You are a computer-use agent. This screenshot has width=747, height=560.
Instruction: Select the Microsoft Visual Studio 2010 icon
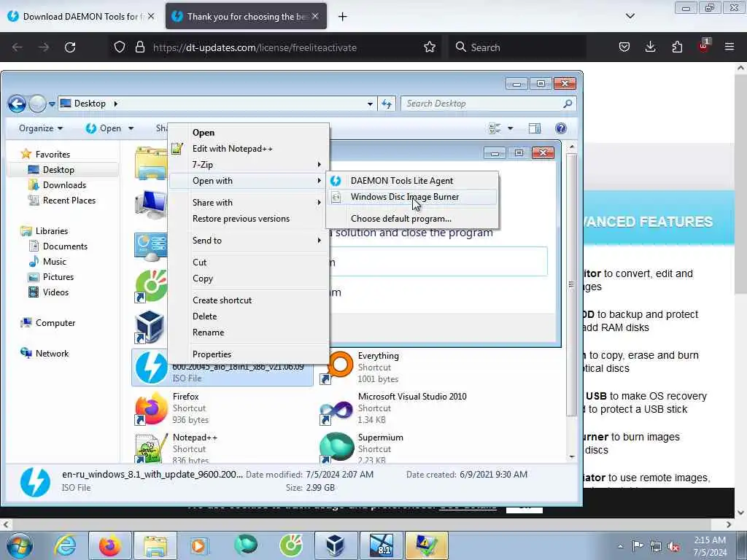338,408
